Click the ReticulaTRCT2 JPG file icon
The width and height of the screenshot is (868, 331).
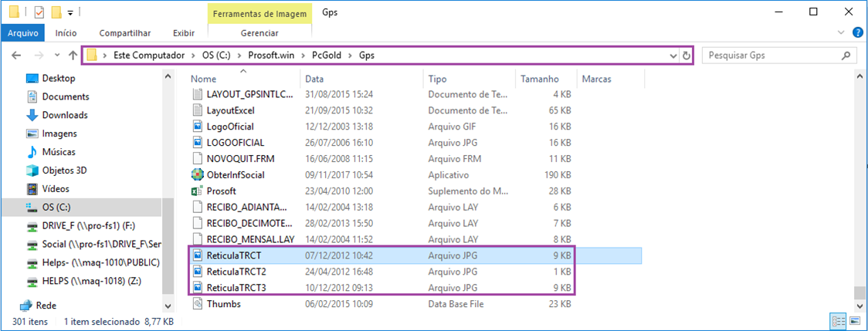pyautogui.click(x=198, y=272)
